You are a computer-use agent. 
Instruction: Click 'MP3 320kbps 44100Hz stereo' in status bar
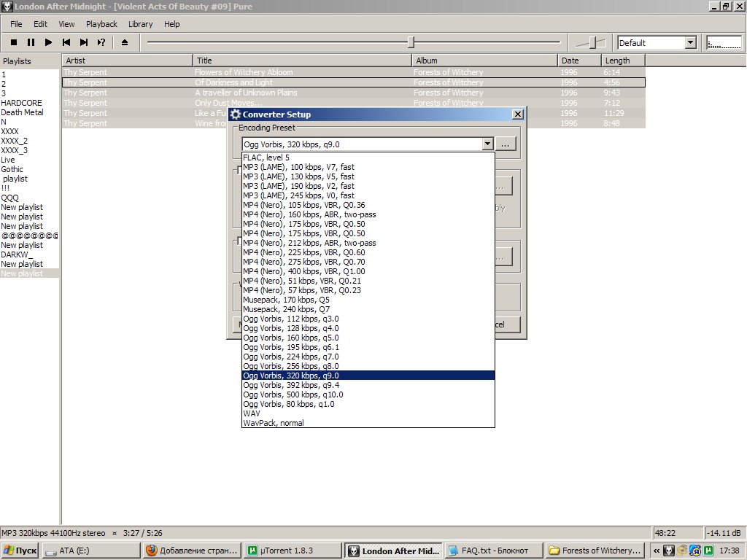[53, 533]
